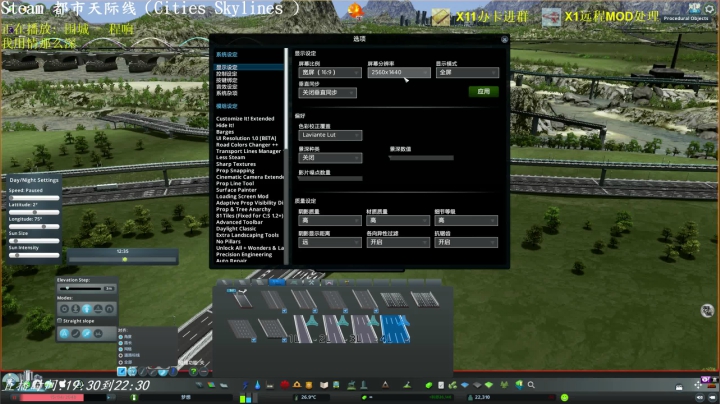Open the depth of field type dropdown

coord(330,158)
